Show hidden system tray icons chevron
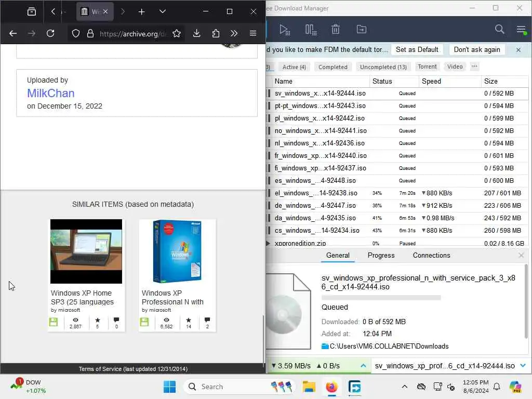This screenshot has height=399, width=532. pyautogui.click(x=404, y=387)
